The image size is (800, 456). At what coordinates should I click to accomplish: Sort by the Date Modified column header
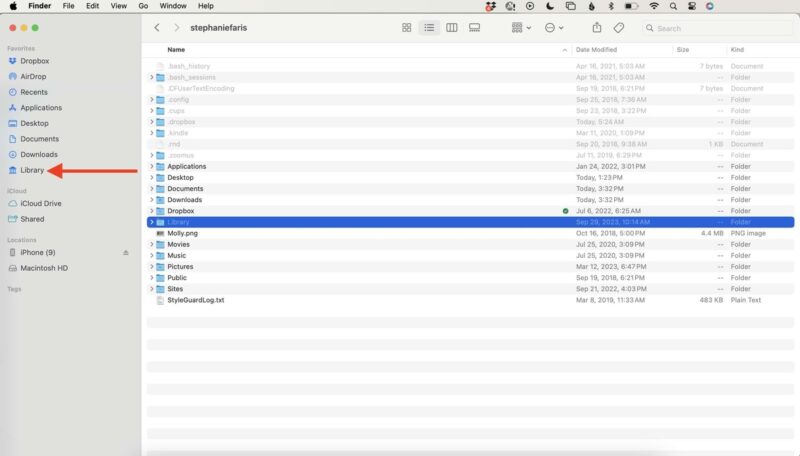(596, 49)
